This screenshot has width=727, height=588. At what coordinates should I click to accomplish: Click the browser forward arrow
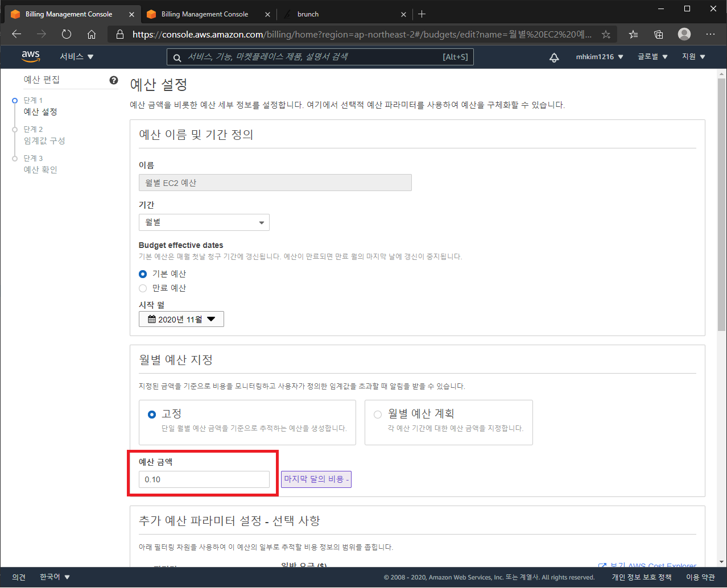(x=42, y=34)
